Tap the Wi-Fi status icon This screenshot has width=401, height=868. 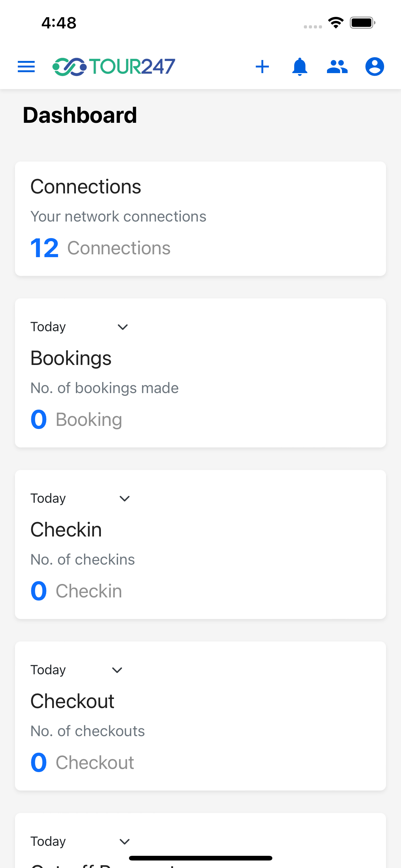336,22
